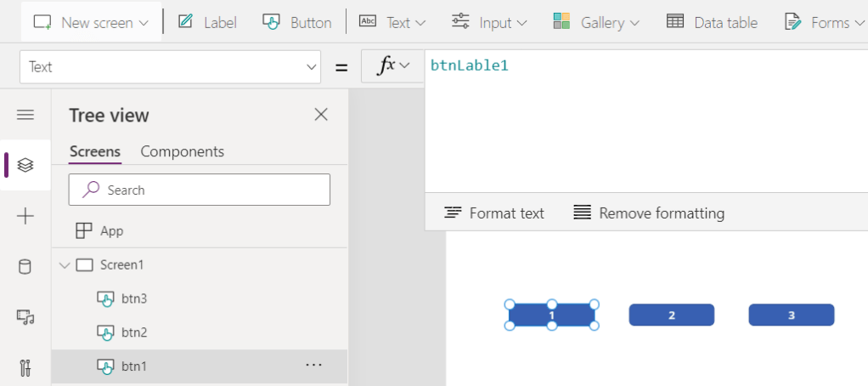Open the Media icon in sidebar
Image resolution: width=868 pixels, height=386 pixels.
[25, 317]
